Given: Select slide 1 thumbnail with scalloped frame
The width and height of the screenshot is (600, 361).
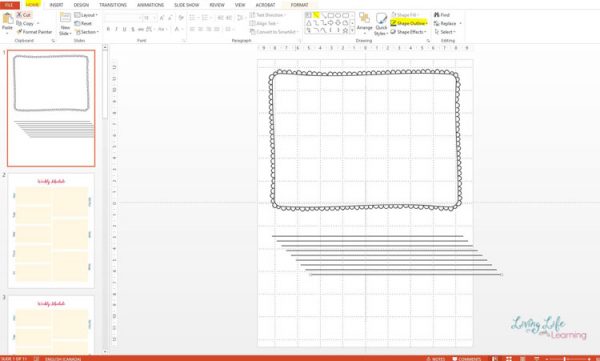Looking at the screenshot, I should (51, 108).
